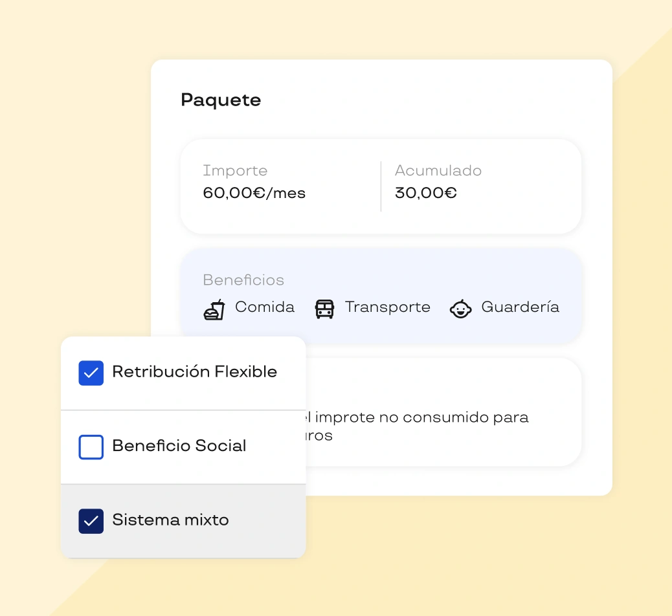Click the Transporte bus icon
The width and height of the screenshot is (672, 616).
click(324, 309)
